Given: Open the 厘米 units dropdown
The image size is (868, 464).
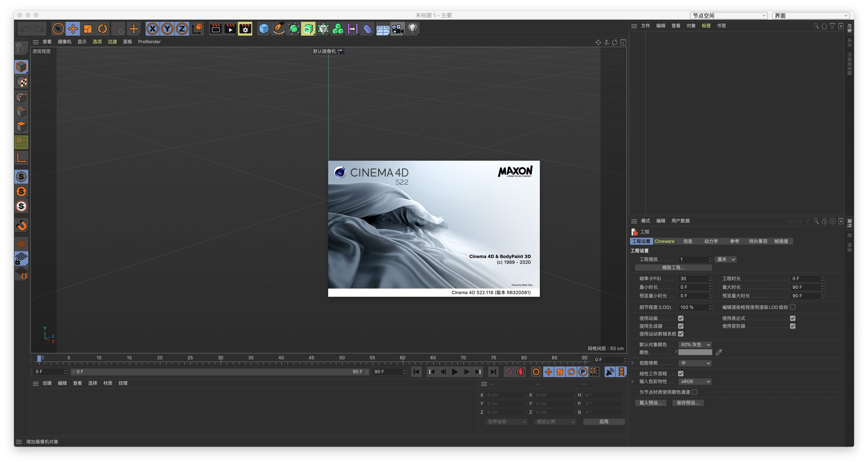Looking at the screenshot, I should (725, 259).
